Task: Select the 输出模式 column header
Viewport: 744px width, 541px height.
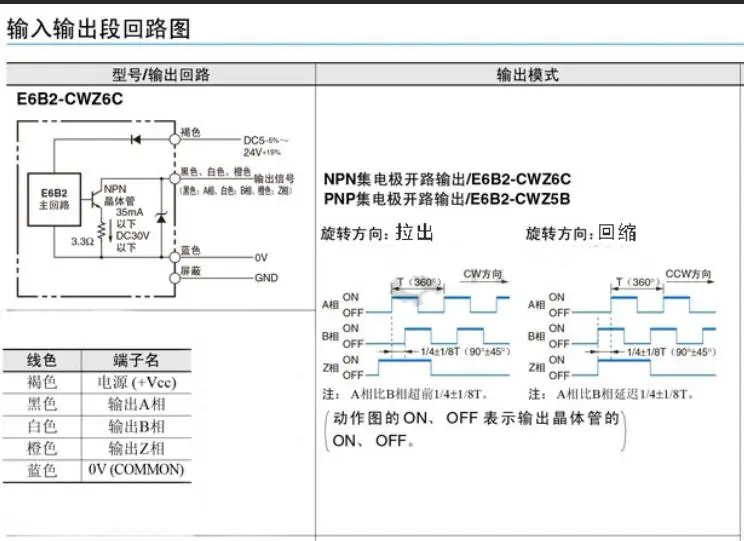Action: click(x=528, y=75)
